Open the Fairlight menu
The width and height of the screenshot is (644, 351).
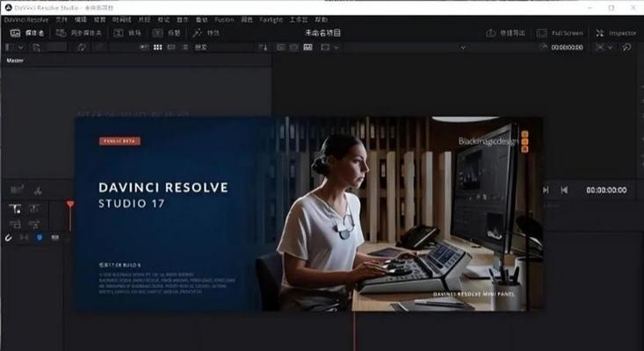coord(271,19)
